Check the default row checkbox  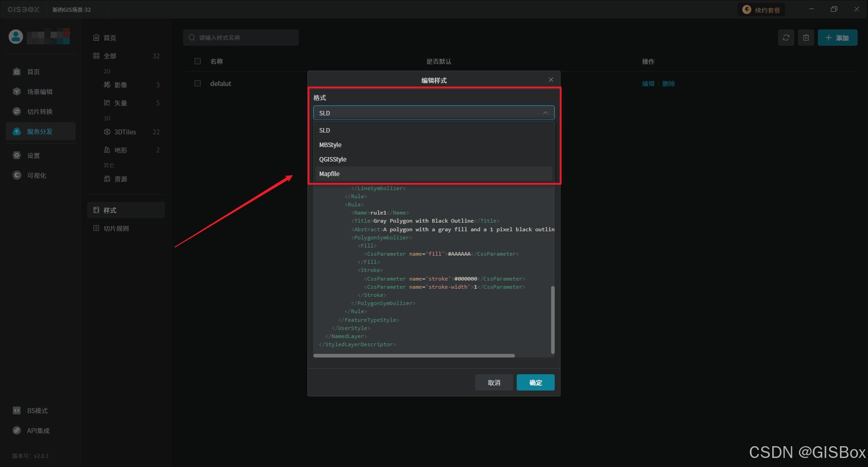198,83
